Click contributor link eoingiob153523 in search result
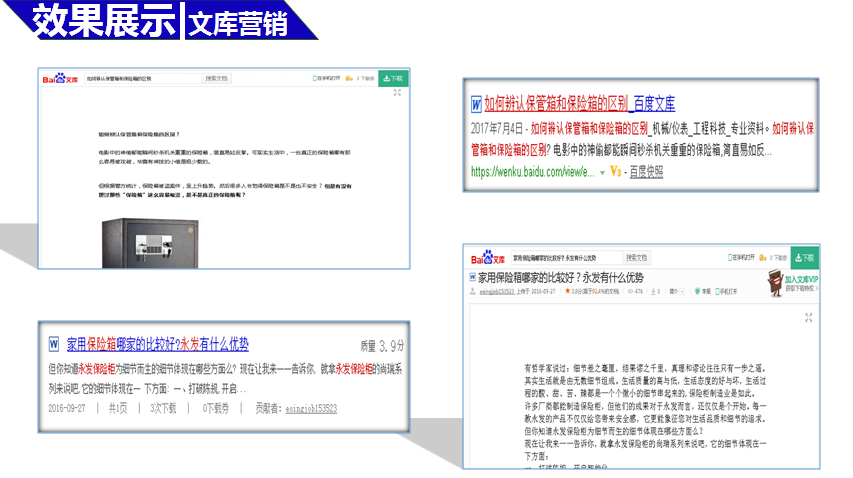 pyautogui.click(x=311, y=408)
